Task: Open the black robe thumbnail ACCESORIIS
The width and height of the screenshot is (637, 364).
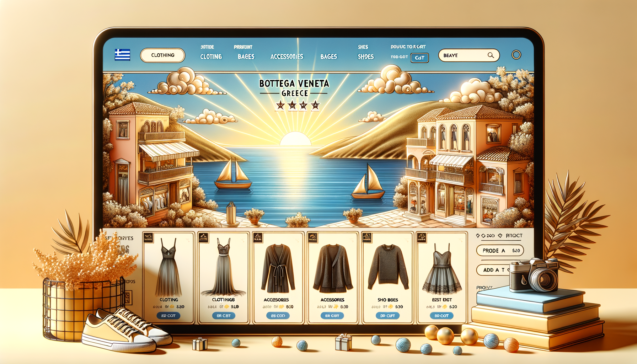Action: tap(278, 268)
